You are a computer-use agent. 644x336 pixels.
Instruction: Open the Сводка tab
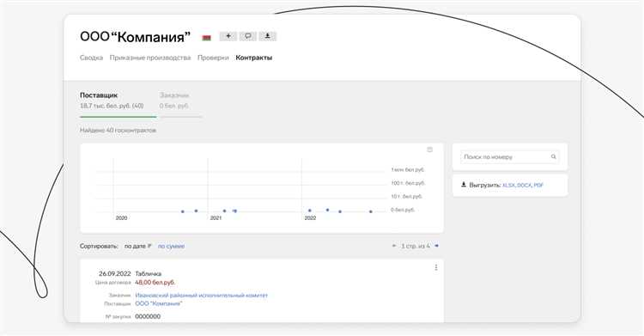(91, 58)
